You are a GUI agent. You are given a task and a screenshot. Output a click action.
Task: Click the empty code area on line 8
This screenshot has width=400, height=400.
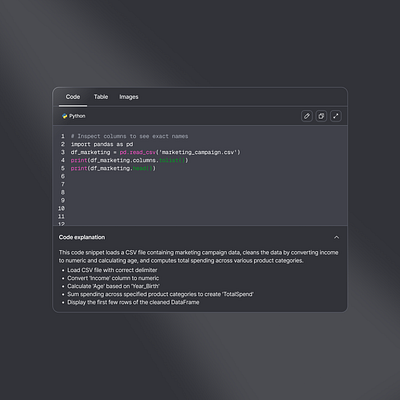point(207,192)
